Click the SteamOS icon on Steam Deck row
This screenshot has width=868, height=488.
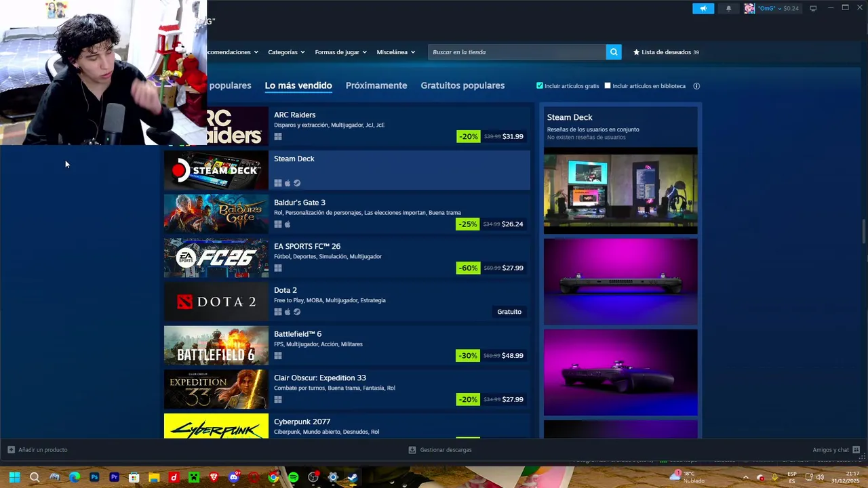tap(297, 183)
